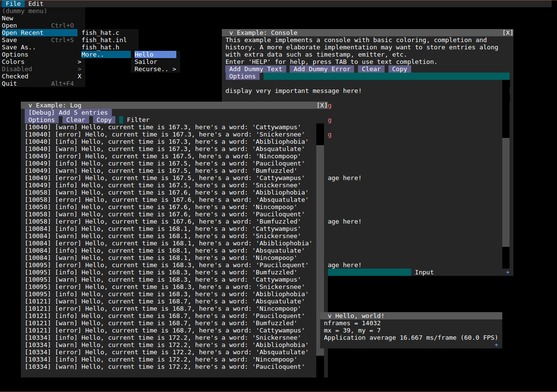Open the File menu
557x392 pixels.
click(13, 3)
